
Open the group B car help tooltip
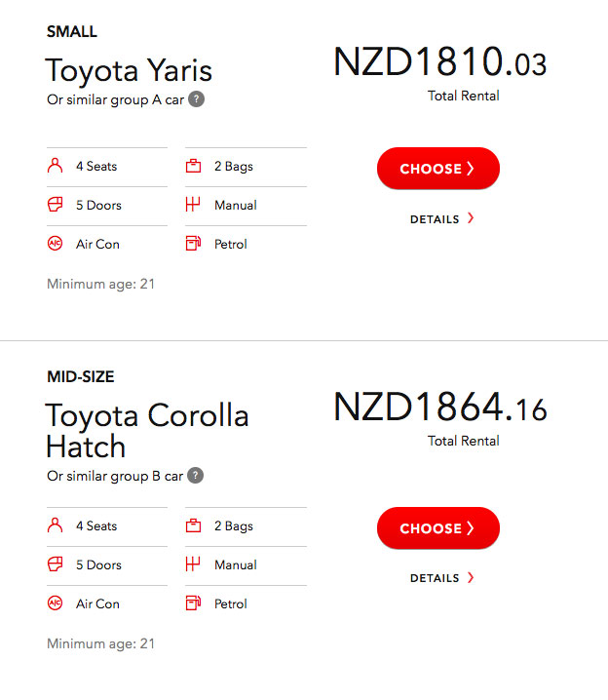[196, 476]
